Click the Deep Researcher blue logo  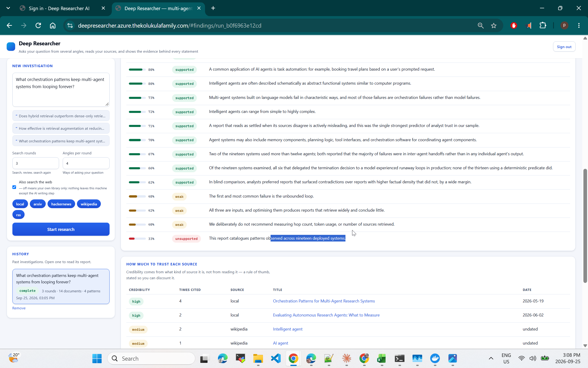coord(11,46)
